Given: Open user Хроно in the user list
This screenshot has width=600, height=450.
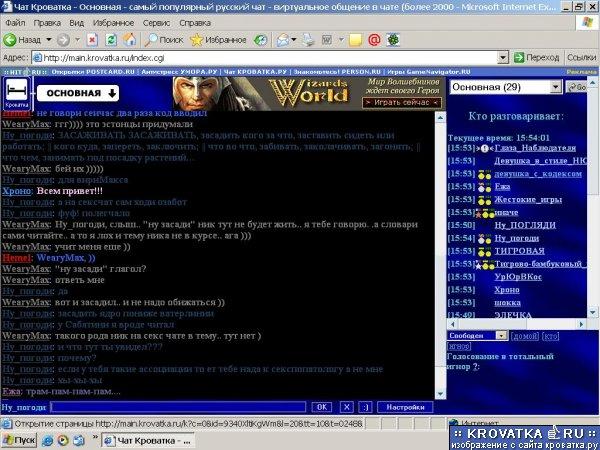Looking at the screenshot, I should coord(507,290).
